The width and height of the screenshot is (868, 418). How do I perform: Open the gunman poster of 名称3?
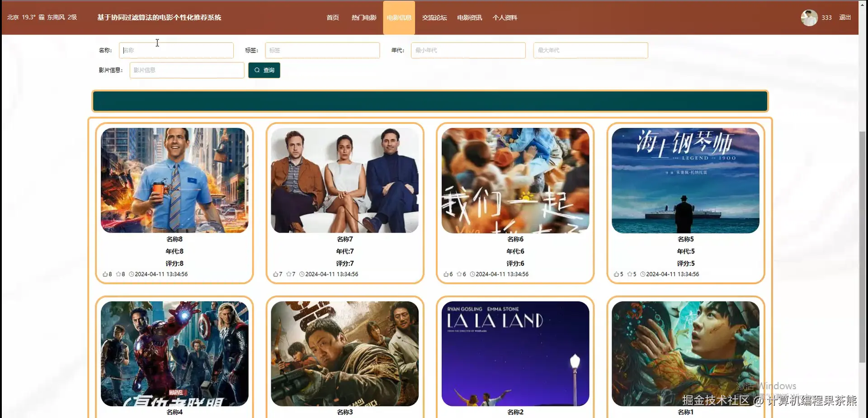tap(345, 354)
